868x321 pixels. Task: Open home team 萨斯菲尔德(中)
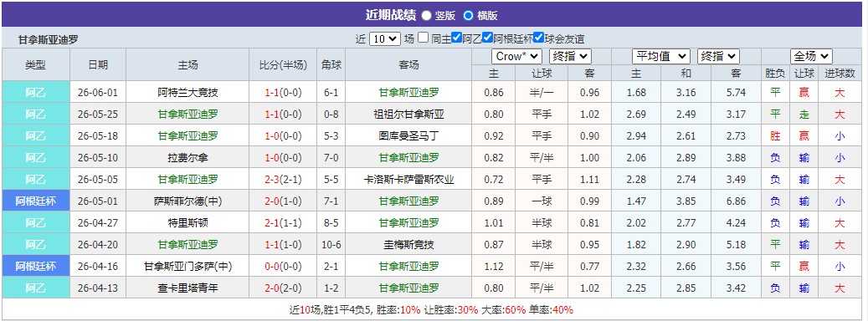click(x=187, y=201)
